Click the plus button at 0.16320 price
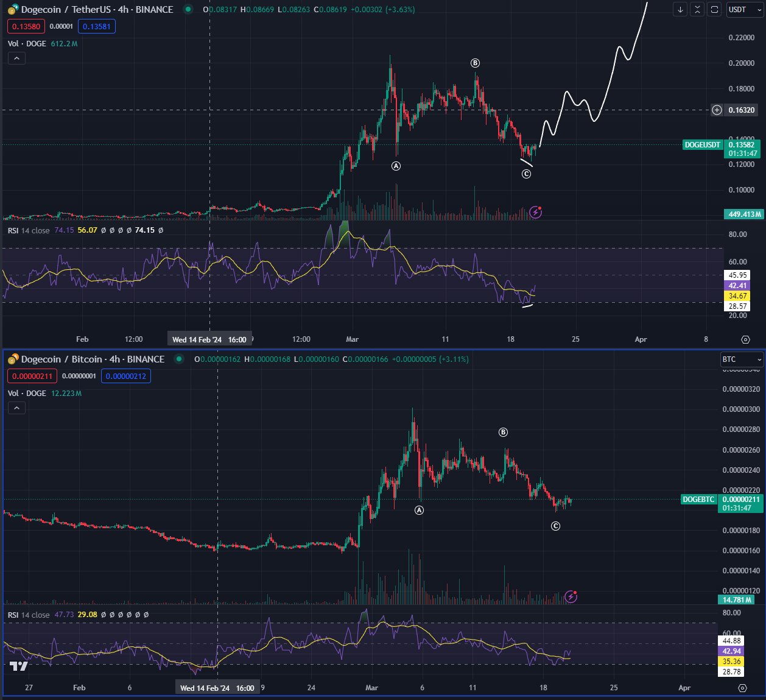 (717, 110)
